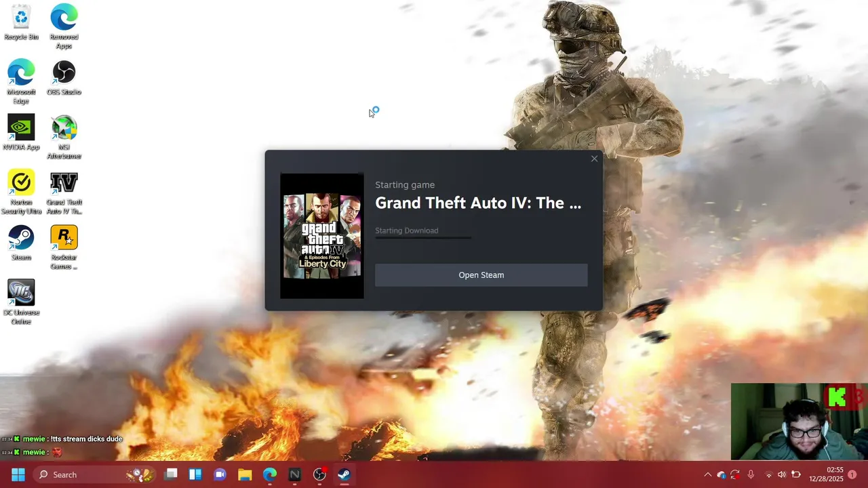
Task: Open the clock and date flyout
Action: click(x=826, y=474)
